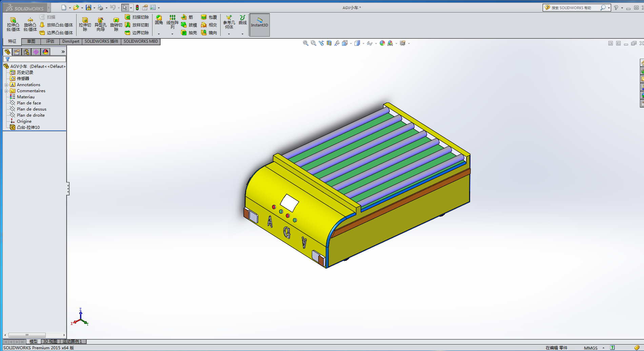Activate the 镜向 mirror tool
The height and width of the screenshot is (351, 644).
209,33
